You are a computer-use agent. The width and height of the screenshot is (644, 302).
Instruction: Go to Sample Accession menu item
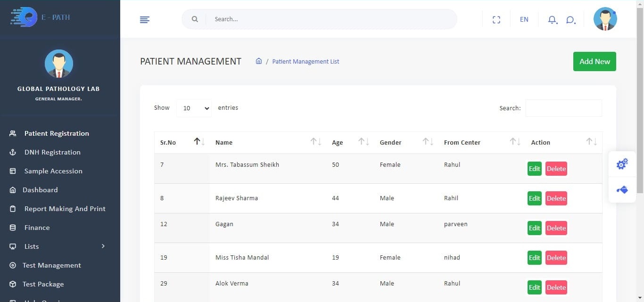53,171
